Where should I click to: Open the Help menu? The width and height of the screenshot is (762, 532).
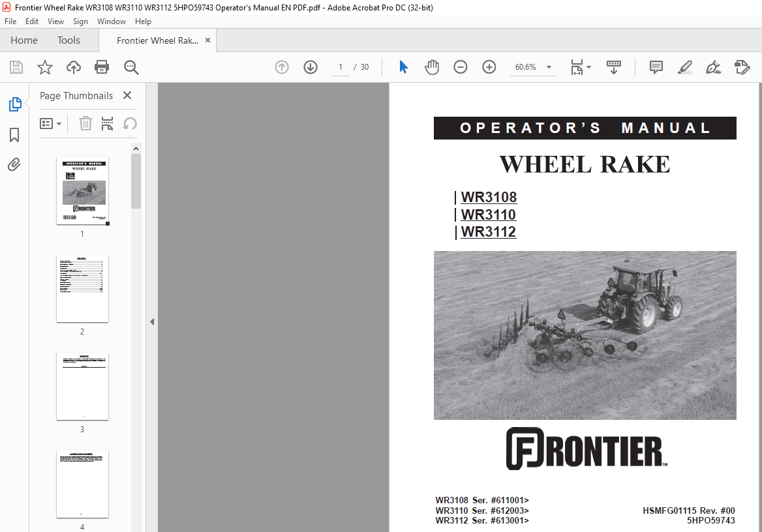coord(143,22)
